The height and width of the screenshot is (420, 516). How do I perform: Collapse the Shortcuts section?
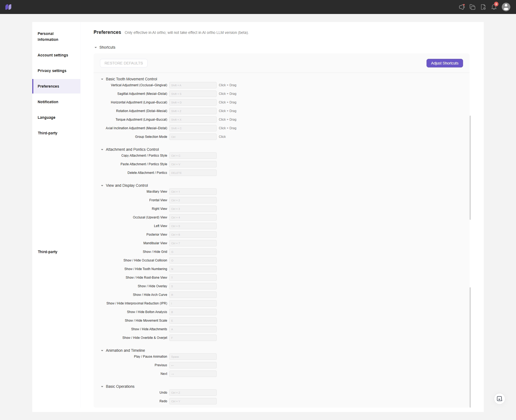pyautogui.click(x=96, y=48)
